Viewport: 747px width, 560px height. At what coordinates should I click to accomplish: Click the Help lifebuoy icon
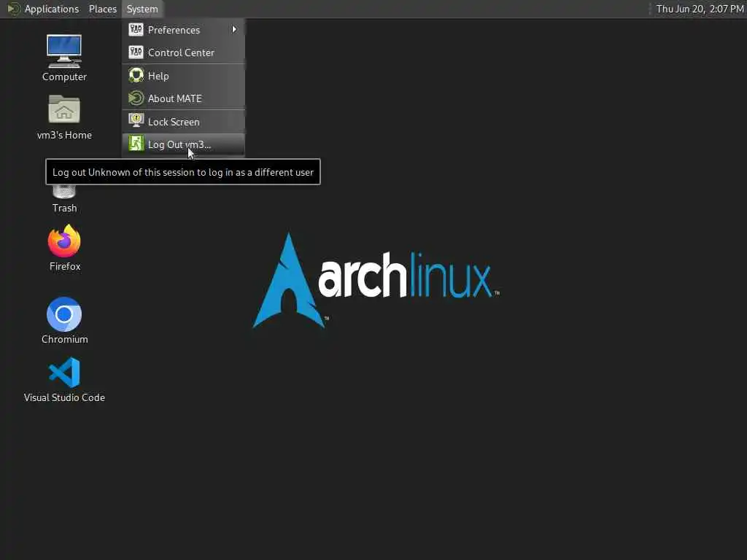point(136,75)
